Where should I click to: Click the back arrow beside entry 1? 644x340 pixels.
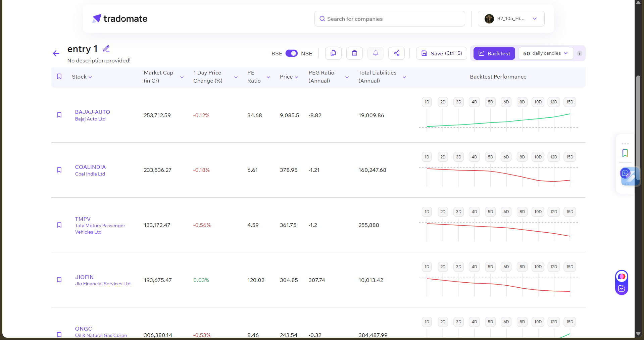(56, 53)
